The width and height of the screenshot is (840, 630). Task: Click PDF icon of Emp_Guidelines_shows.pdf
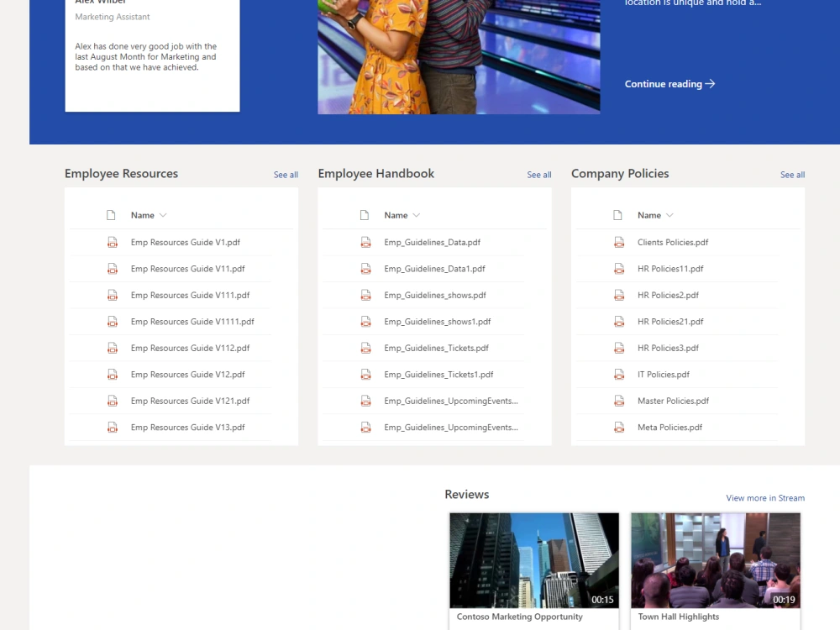click(x=365, y=295)
